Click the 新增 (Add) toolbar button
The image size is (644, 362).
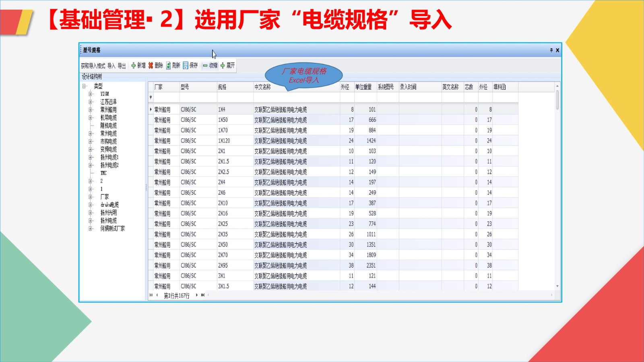click(x=138, y=66)
